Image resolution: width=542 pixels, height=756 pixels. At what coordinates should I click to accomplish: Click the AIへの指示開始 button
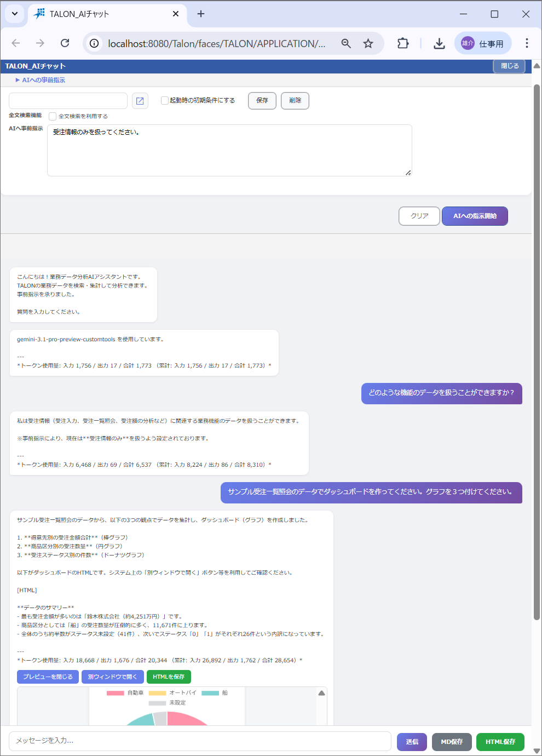(474, 216)
